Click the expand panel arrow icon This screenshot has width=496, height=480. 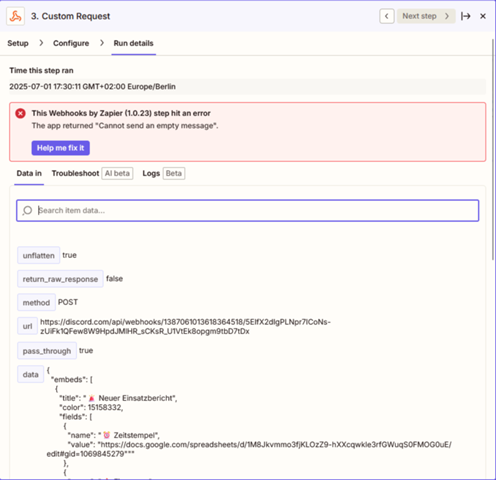pyautogui.click(x=466, y=16)
